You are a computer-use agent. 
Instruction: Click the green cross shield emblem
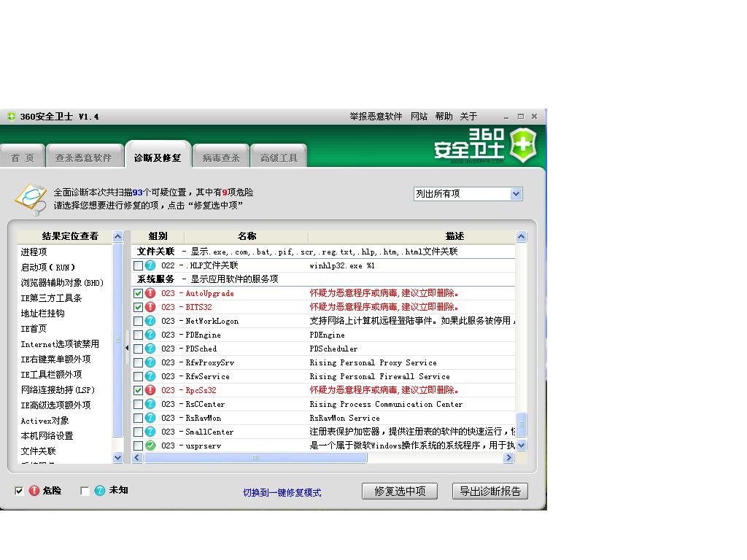(x=523, y=145)
